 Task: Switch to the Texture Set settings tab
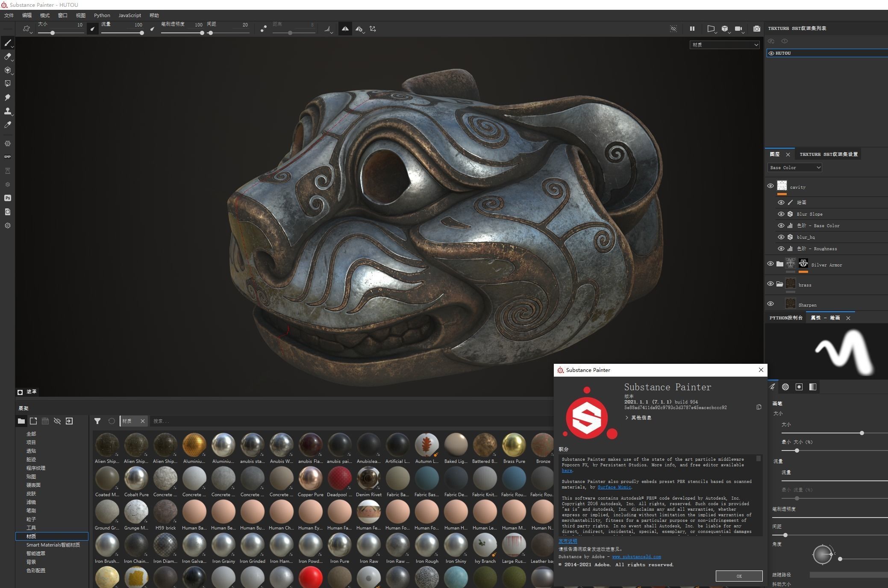click(x=828, y=154)
